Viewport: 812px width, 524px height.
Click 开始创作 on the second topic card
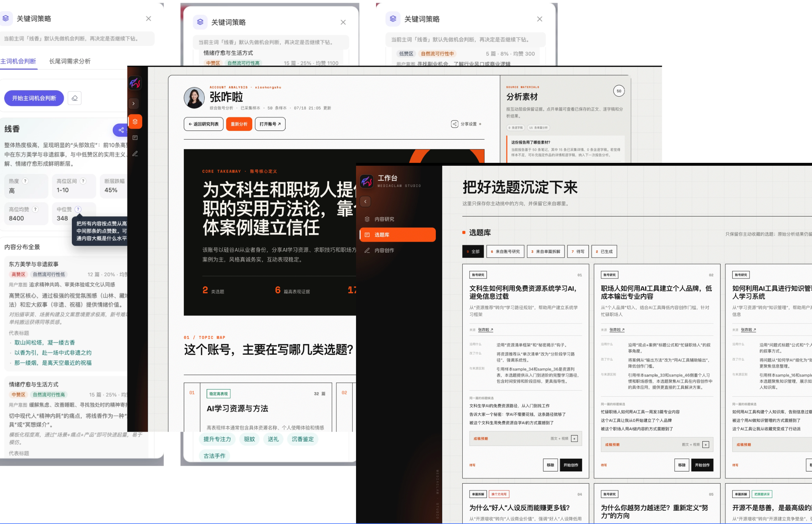tap(702, 465)
